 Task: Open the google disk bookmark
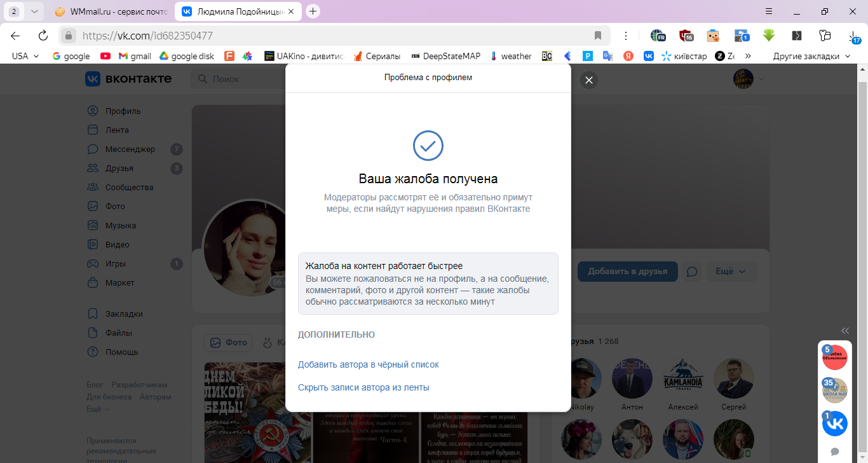[187, 56]
